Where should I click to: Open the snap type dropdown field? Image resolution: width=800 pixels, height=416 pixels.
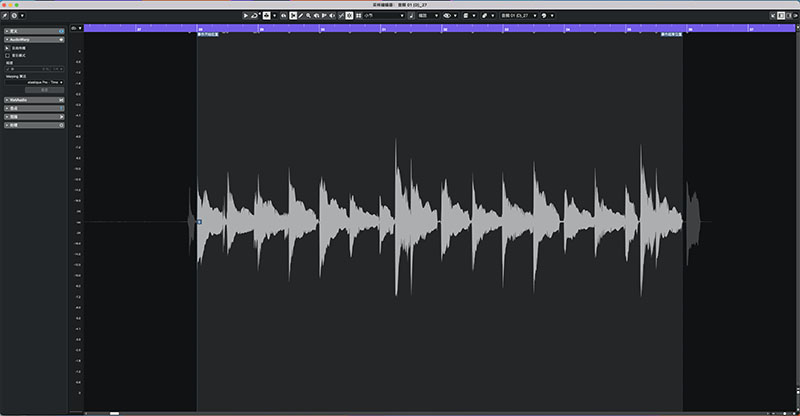[384, 16]
